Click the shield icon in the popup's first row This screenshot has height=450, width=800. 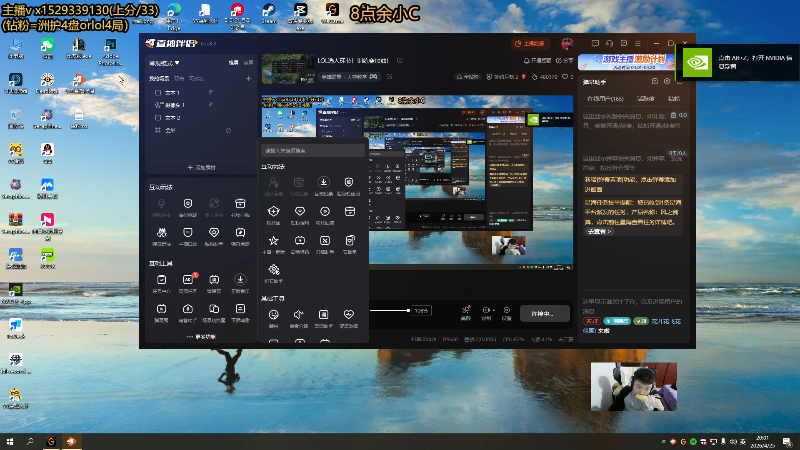(349, 183)
